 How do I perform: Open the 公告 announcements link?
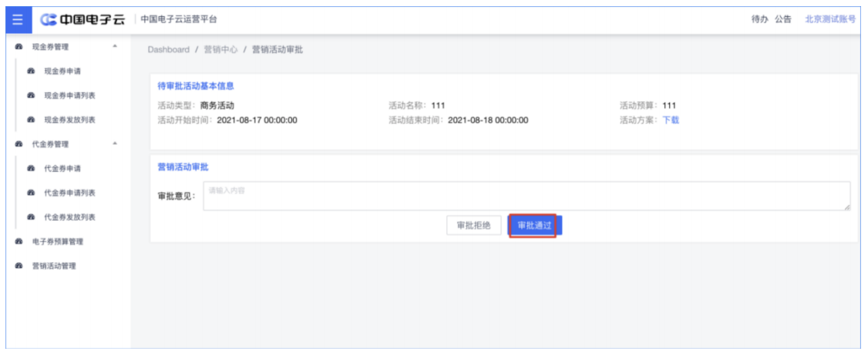782,19
